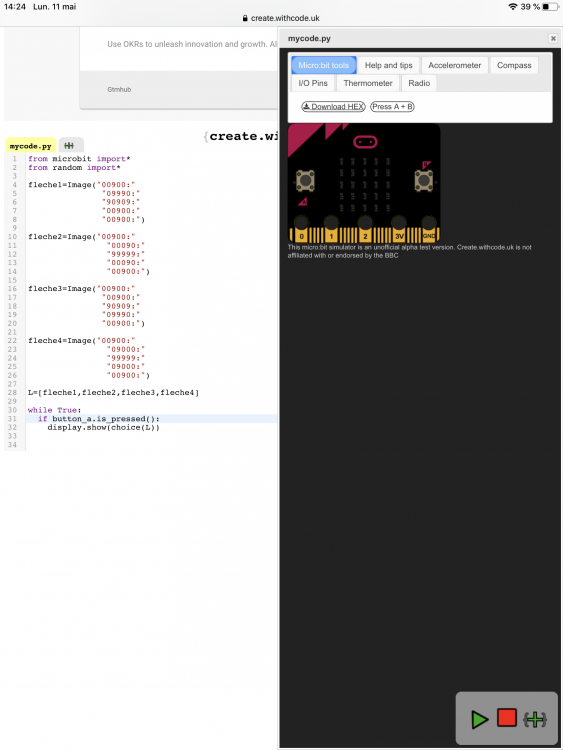Open the Compass tab
Image resolution: width=563 pixels, height=750 pixels.
pyautogui.click(x=514, y=65)
